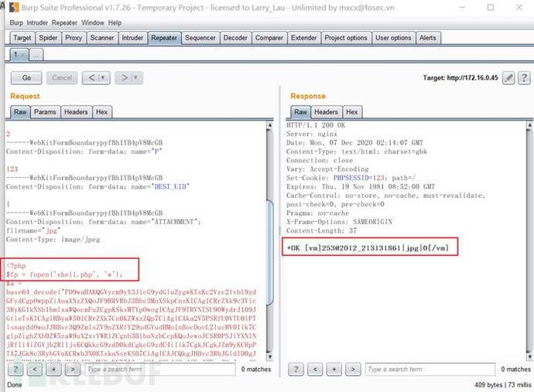Open Repeater help question mark icon
The image size is (534, 392).
pos(524,77)
